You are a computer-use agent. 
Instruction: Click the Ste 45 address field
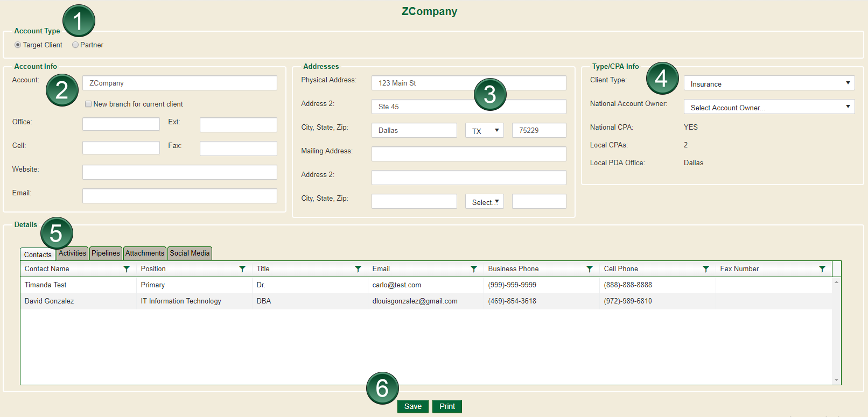point(469,107)
